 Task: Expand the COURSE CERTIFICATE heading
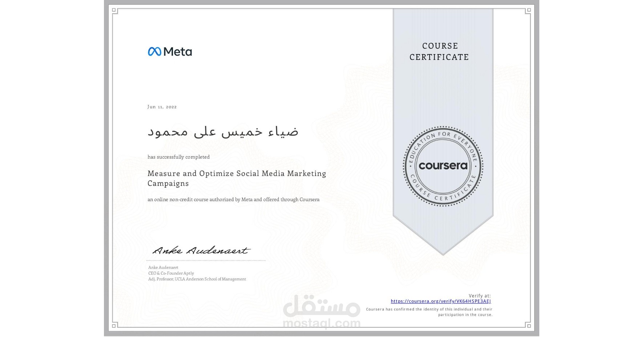pos(439,52)
